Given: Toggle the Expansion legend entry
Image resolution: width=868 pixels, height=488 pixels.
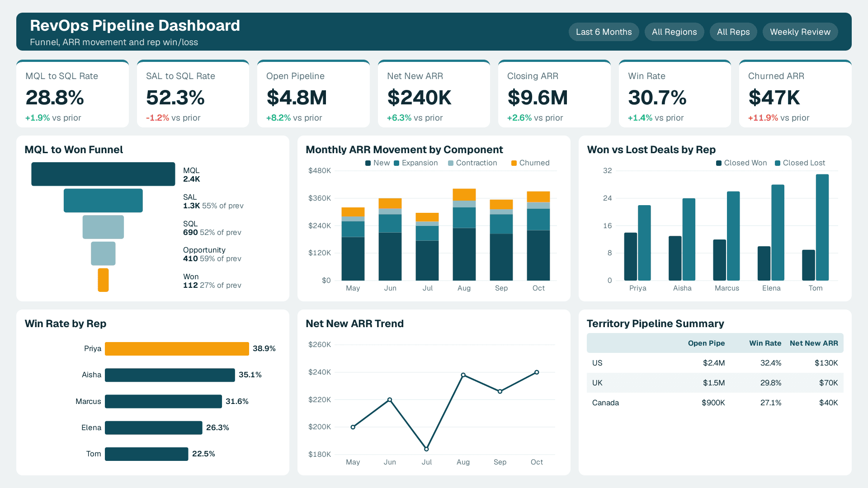Looking at the screenshot, I should pyautogui.click(x=416, y=163).
